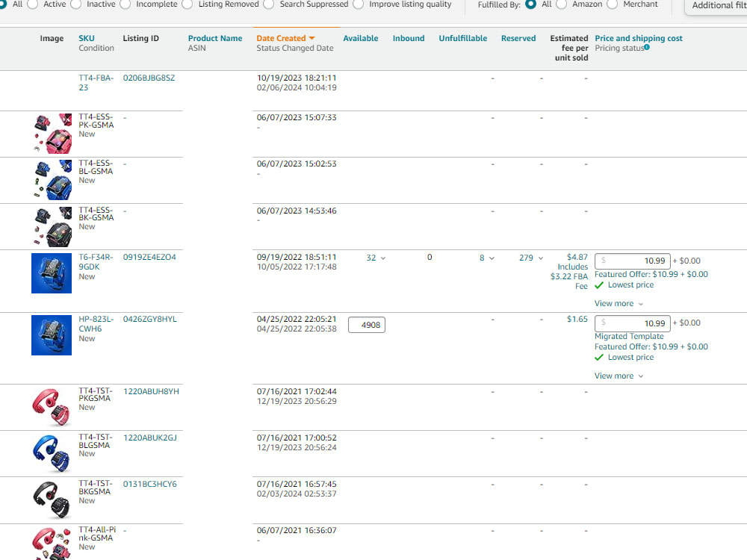This screenshot has width=747, height=560.
Task: Sort by Date Created column header
Action: 281,38
